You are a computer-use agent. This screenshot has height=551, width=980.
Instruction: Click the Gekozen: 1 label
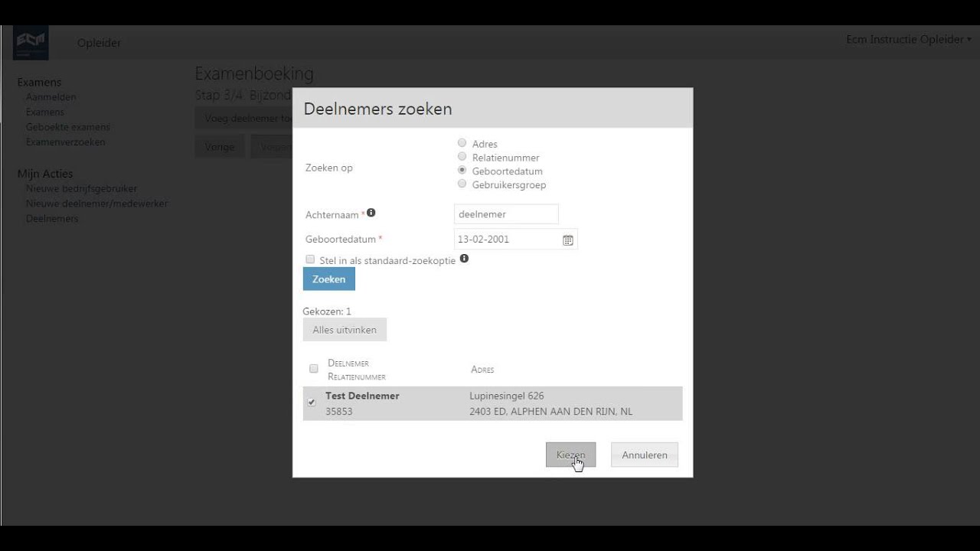(327, 311)
